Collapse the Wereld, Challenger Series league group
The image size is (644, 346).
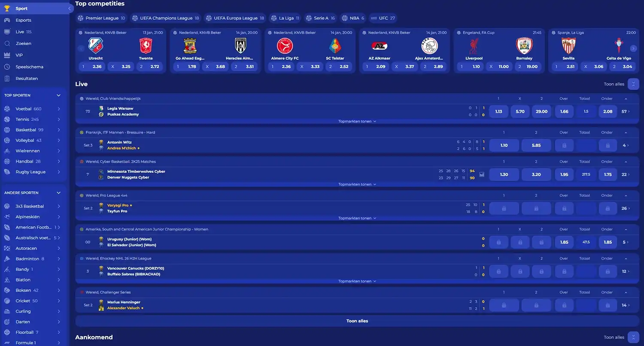pyautogui.click(x=626, y=292)
